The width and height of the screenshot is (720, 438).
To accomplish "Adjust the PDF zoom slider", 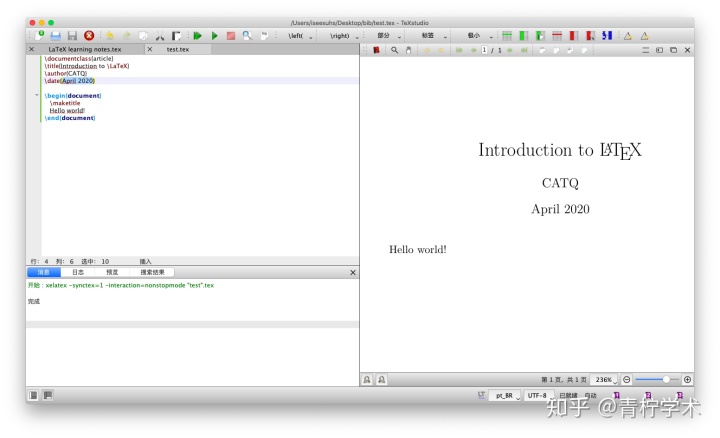I will (657, 380).
